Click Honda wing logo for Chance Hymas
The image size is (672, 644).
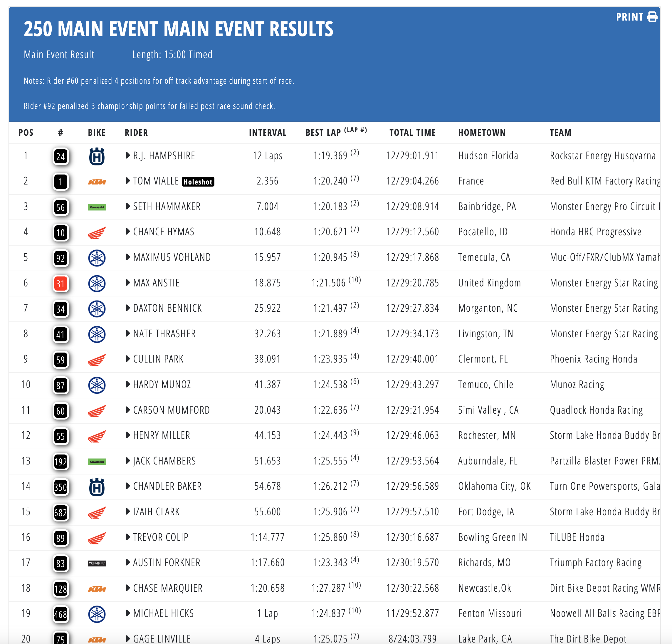click(97, 233)
